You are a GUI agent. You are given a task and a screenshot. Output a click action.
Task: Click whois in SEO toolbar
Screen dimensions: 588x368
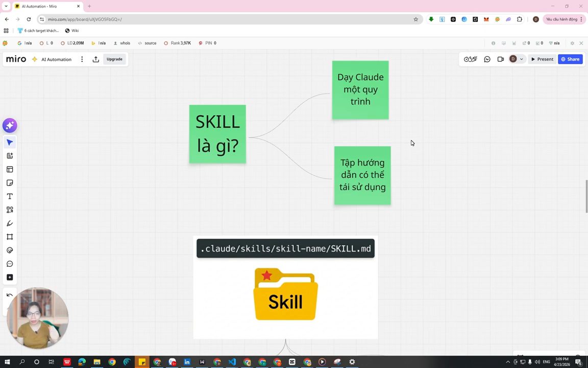122,43
